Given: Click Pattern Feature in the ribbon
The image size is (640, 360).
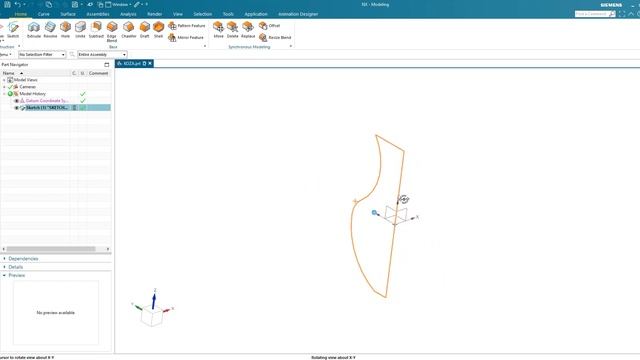Looking at the screenshot, I should tap(187, 26).
